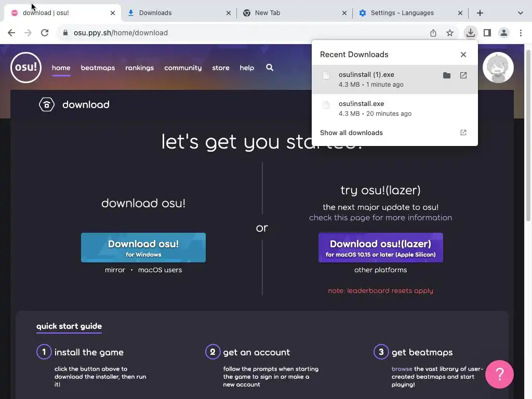
Task: Open the site search magnifier icon
Action: click(x=270, y=68)
